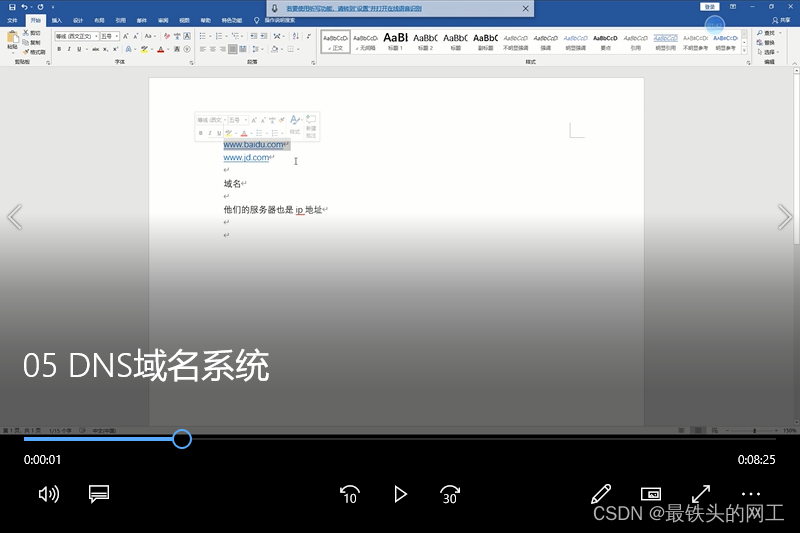Click the Decrease Indent icon
Screen dimensions: 800x533
[254, 36]
